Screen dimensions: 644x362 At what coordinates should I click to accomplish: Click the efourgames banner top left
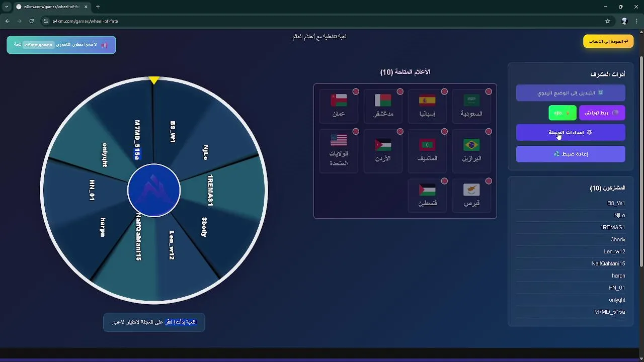[61, 45]
